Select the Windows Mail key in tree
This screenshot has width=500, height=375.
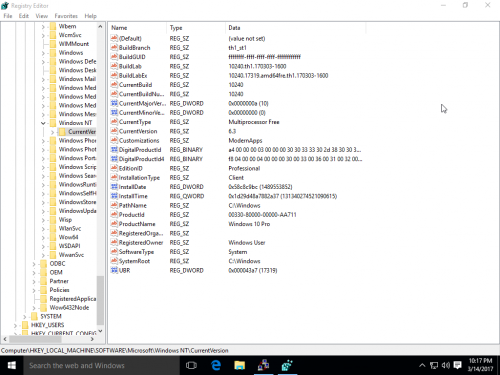click(77, 79)
